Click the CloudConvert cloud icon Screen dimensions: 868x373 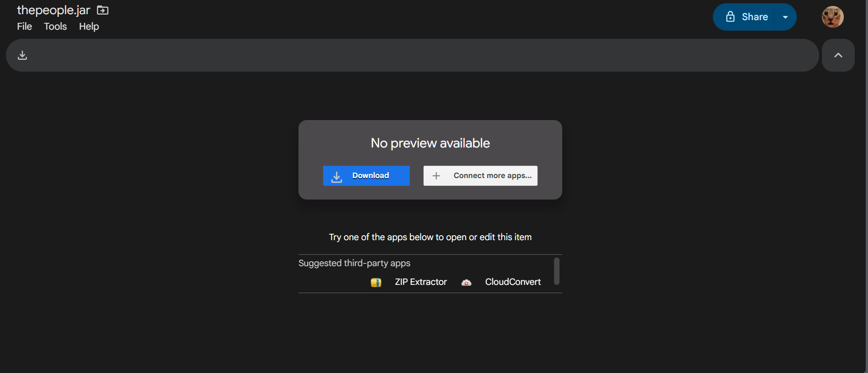pos(466,283)
